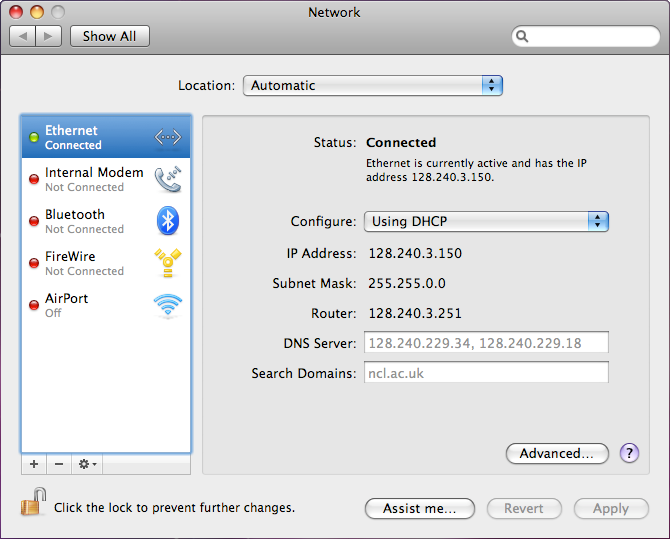670x539 pixels.
Task: Click the Ethernet double-arrow icon
Action: pyautogui.click(x=167, y=137)
